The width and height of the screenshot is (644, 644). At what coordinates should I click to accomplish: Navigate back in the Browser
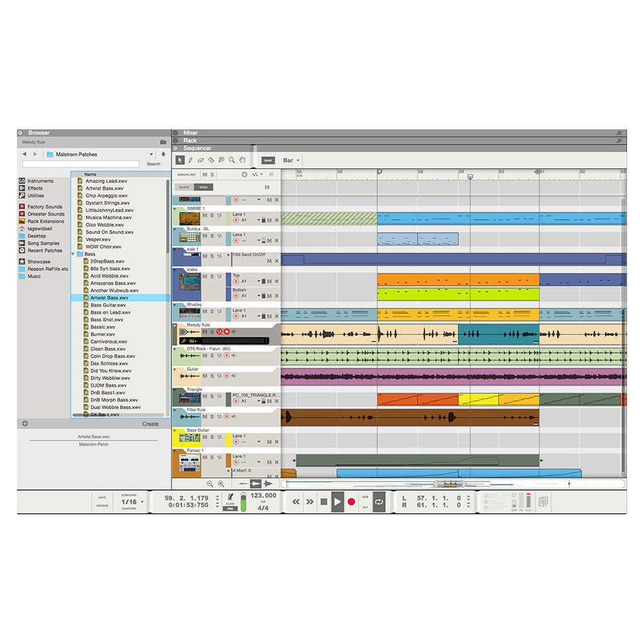tap(24, 154)
